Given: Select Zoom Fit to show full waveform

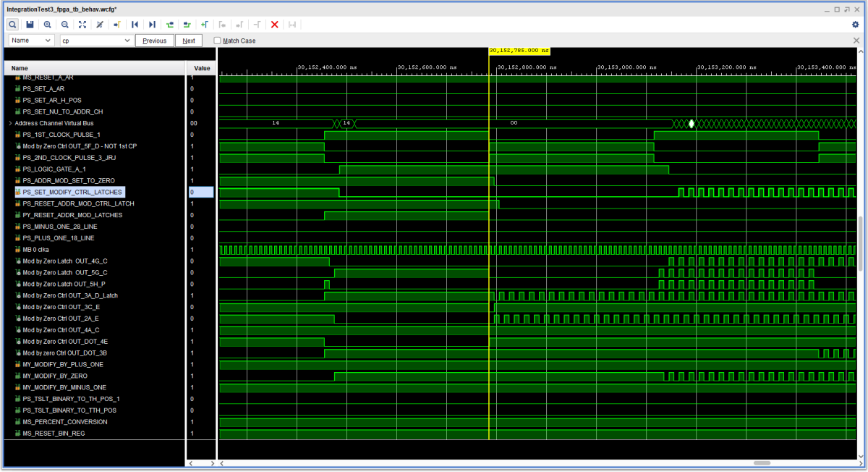Looking at the screenshot, I should [x=82, y=24].
